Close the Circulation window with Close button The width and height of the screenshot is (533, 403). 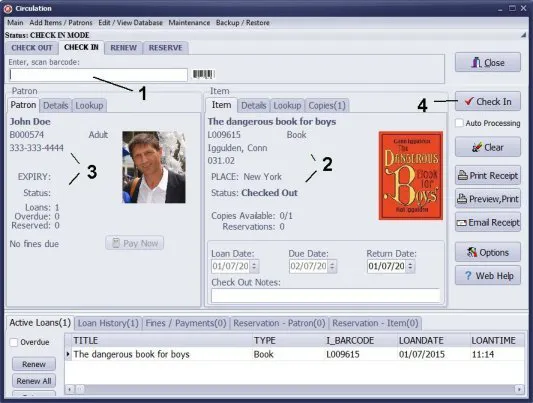click(488, 62)
